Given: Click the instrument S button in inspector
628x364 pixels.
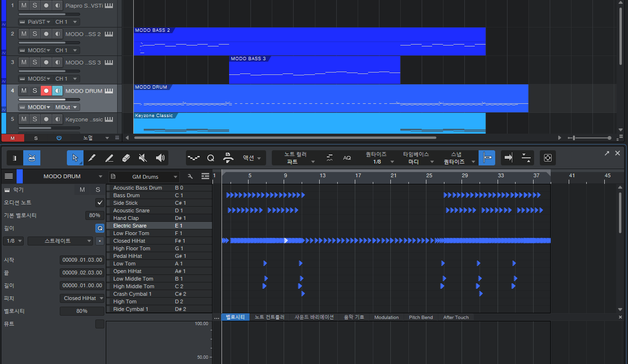Looking at the screenshot, I should click(x=98, y=190).
